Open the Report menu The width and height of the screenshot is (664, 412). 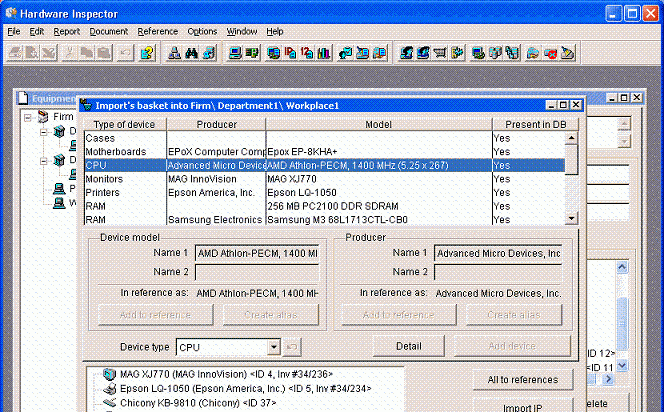click(x=66, y=31)
